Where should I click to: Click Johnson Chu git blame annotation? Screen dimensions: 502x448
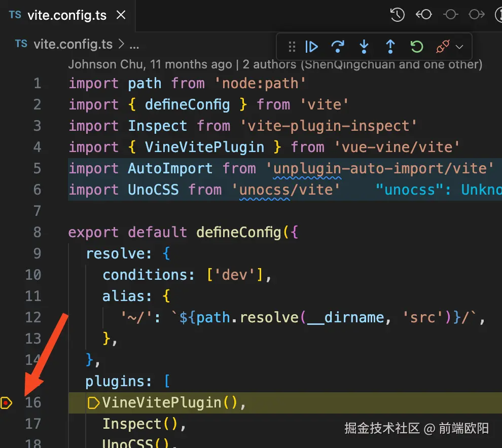[275, 64]
